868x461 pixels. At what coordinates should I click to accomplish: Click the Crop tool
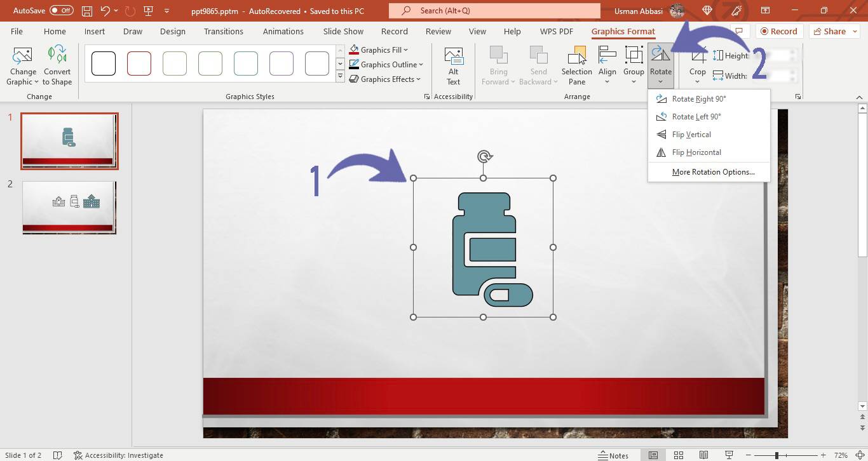[x=698, y=66]
